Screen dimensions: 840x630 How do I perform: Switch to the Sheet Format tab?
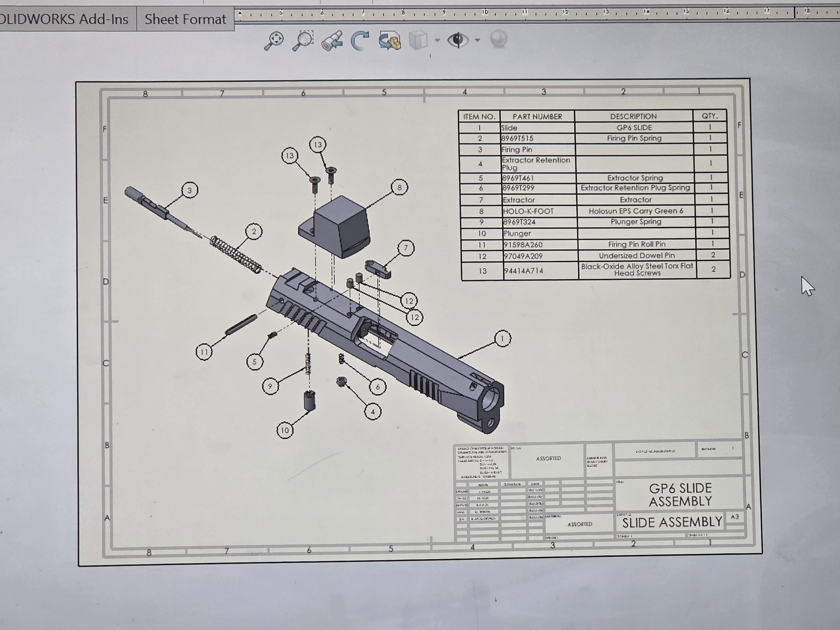tap(185, 19)
